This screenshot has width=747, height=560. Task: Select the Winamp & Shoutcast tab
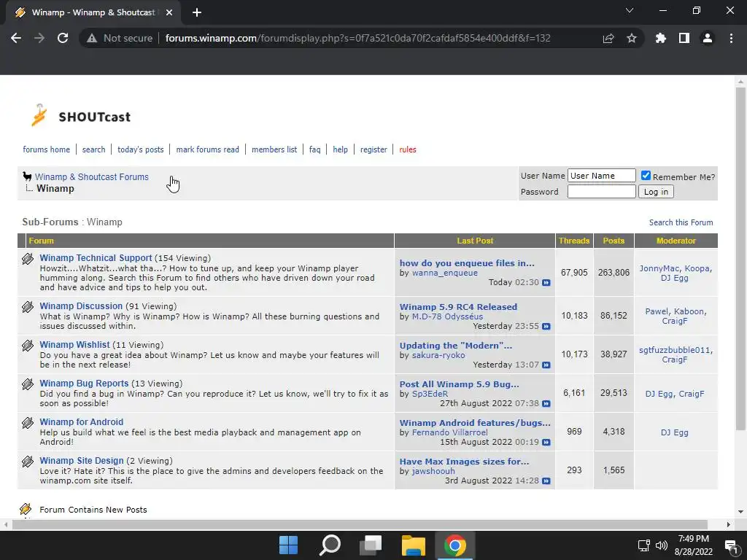tap(93, 12)
